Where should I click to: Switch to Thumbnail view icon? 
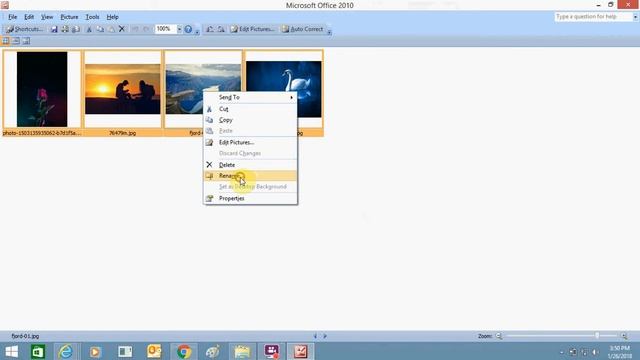(x=6, y=41)
